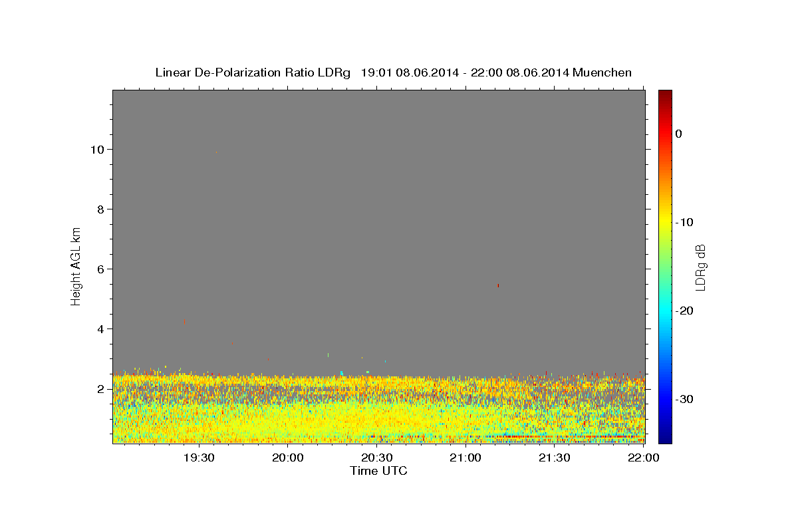The image size is (798, 532).
Task: Click the 'LDRg dB' colorbar label
Action: pyautogui.click(x=700, y=267)
